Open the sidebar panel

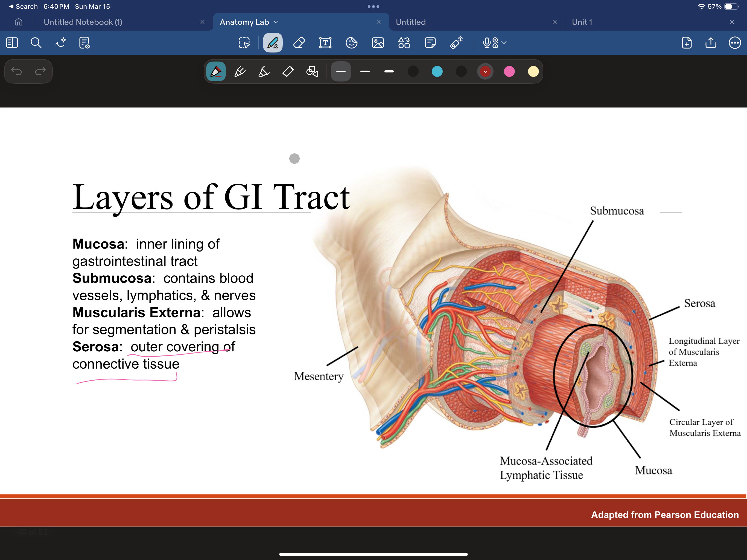tap(12, 43)
